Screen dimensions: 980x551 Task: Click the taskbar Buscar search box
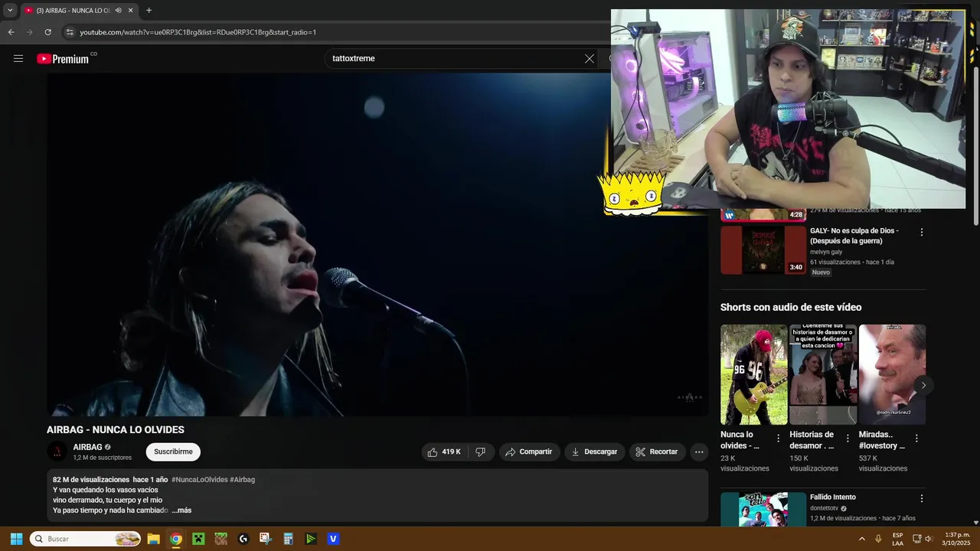click(86, 539)
